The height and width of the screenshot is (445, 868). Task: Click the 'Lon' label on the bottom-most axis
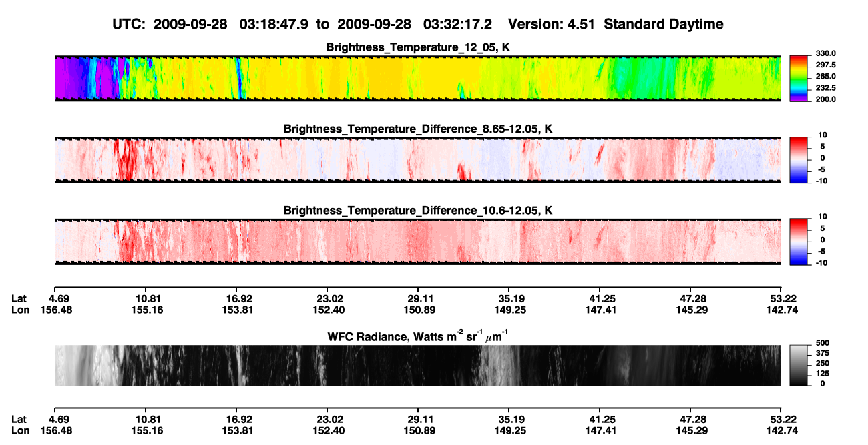click(x=19, y=430)
